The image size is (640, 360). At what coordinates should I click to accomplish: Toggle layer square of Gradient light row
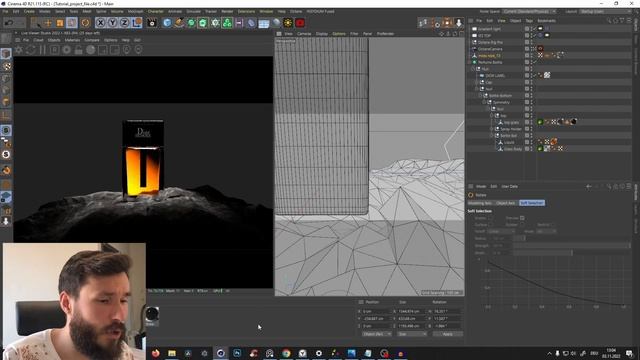point(527,29)
